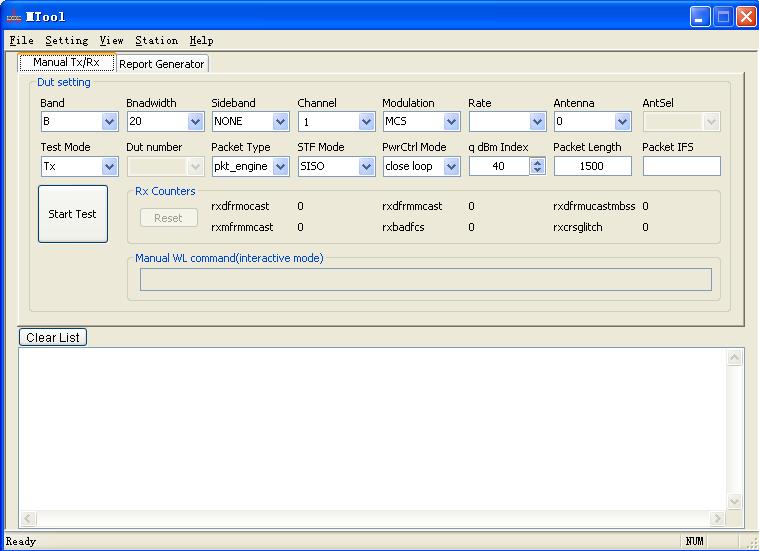Click the log list scroll right arrow
Screen dimensions: 759x551
[717, 519]
